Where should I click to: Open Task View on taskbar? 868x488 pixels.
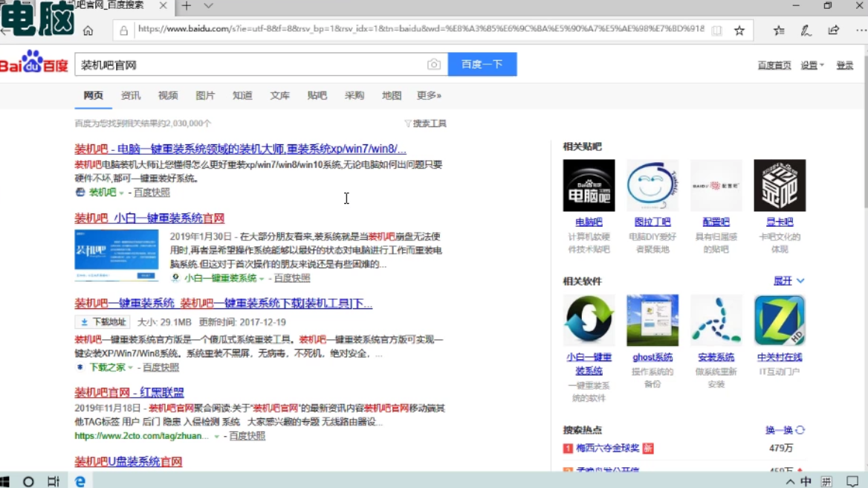pos(54,481)
